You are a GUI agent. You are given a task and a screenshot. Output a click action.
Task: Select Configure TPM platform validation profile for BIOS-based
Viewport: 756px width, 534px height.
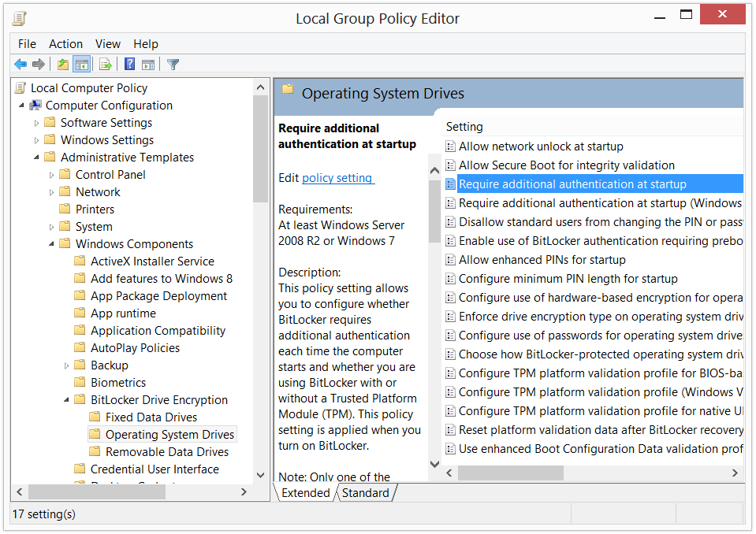594,373
